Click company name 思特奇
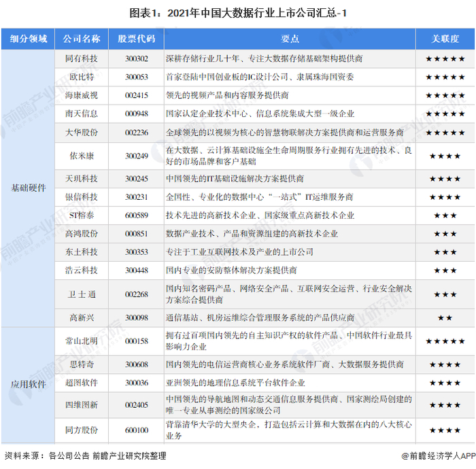 82,364
